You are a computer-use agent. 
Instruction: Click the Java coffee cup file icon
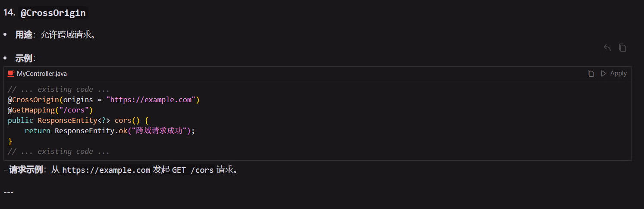[11, 74]
